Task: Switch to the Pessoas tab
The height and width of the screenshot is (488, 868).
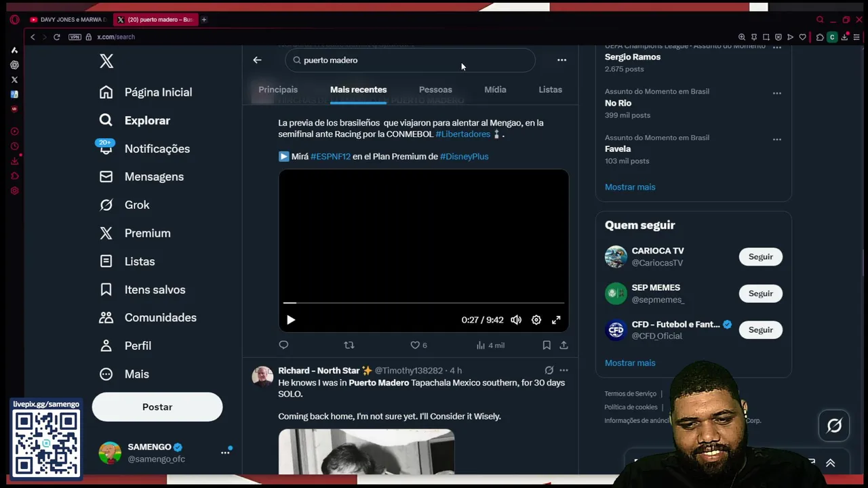Action: pyautogui.click(x=435, y=89)
